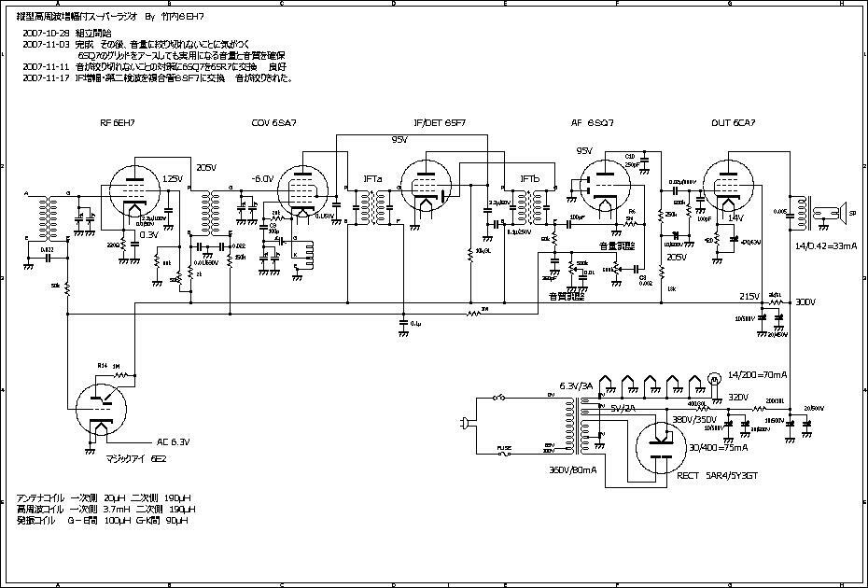Click the antenna coil at terminal A

pos(47,217)
